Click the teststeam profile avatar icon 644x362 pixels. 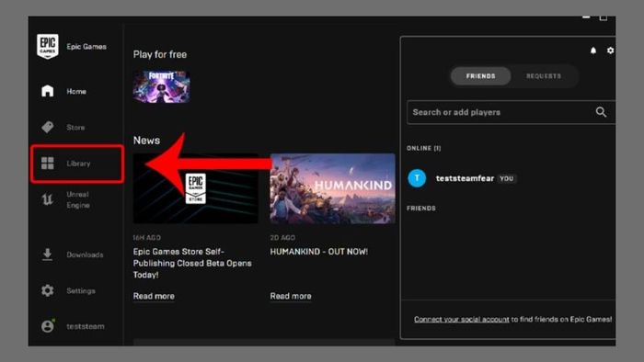coord(48,326)
